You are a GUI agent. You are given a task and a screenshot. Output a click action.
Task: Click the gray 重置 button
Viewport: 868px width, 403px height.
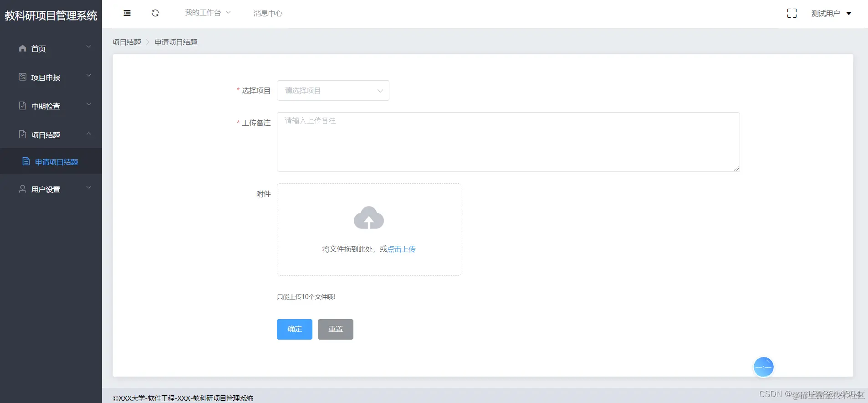click(336, 329)
